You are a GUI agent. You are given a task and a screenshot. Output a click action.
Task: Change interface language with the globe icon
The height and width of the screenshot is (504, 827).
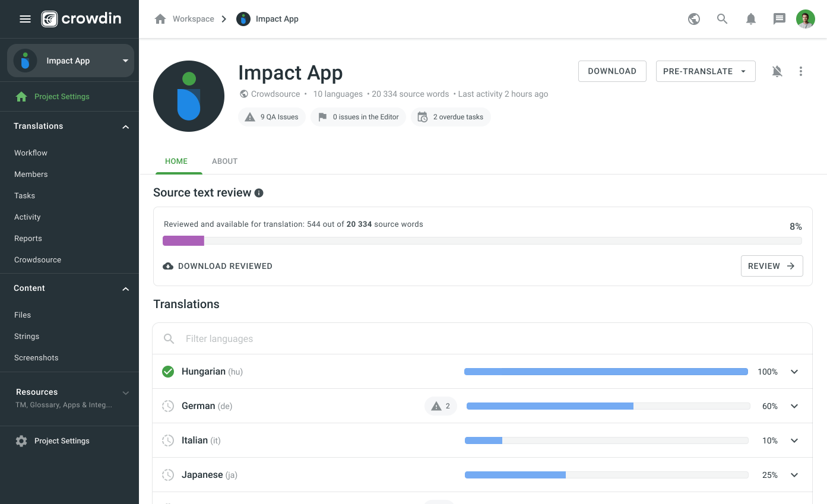[x=693, y=18]
